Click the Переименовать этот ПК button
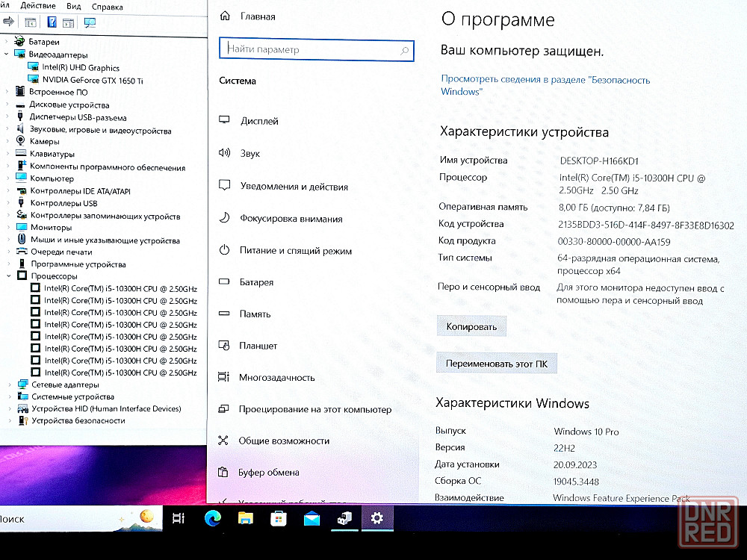Viewport: 747px width, 560px height. pyautogui.click(x=497, y=364)
